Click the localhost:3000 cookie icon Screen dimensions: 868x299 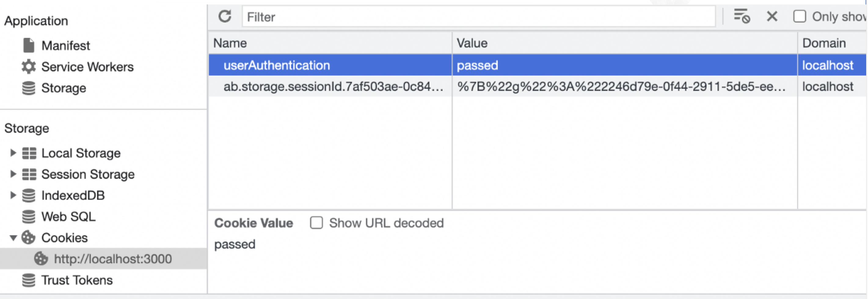41,259
